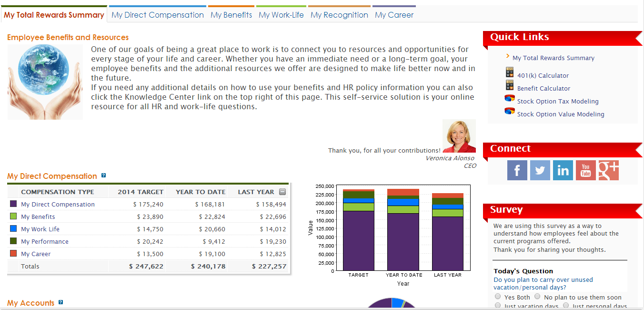Screen dimensions: 644x310
Task: Select the LinkedIn icon
Action: tap(563, 170)
